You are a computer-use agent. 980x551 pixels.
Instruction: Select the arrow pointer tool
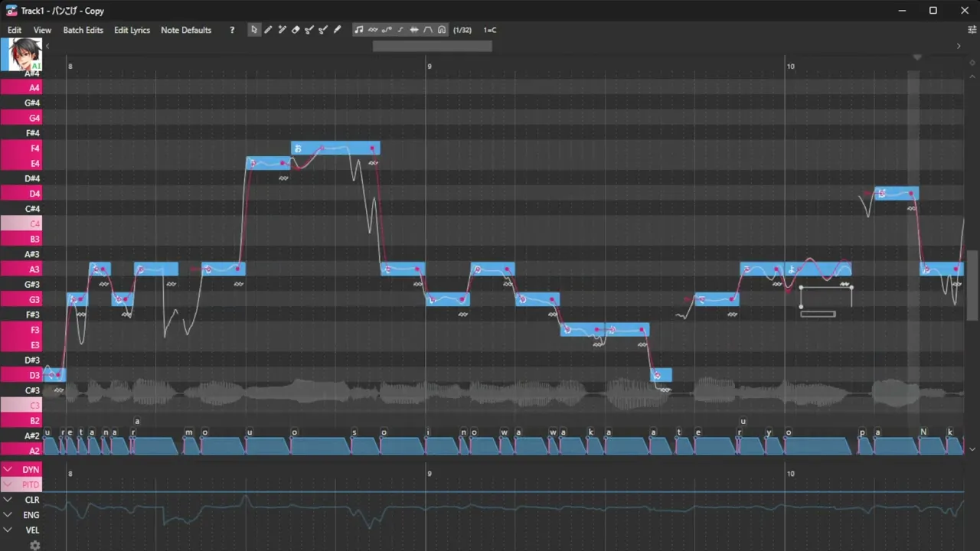(254, 30)
